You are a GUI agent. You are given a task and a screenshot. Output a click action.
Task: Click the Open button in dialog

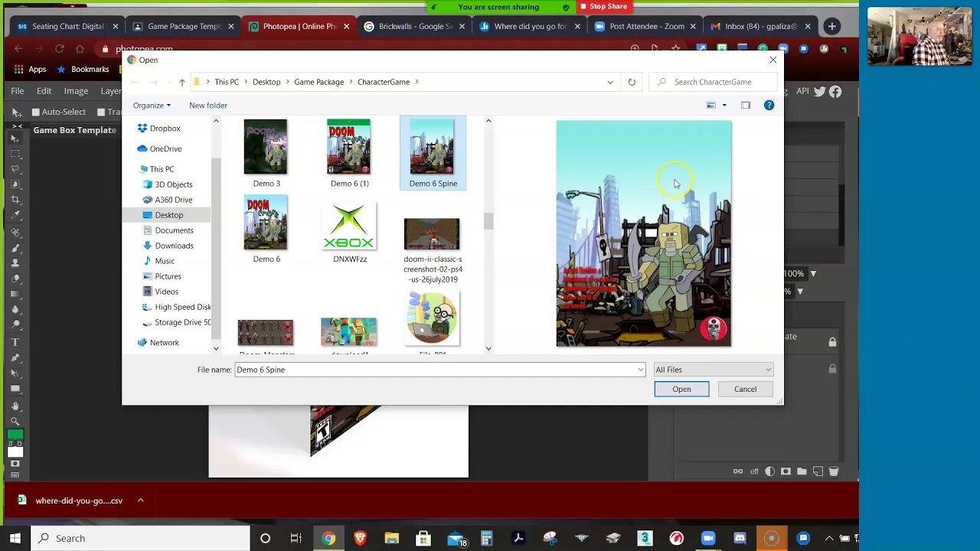pyautogui.click(x=681, y=389)
